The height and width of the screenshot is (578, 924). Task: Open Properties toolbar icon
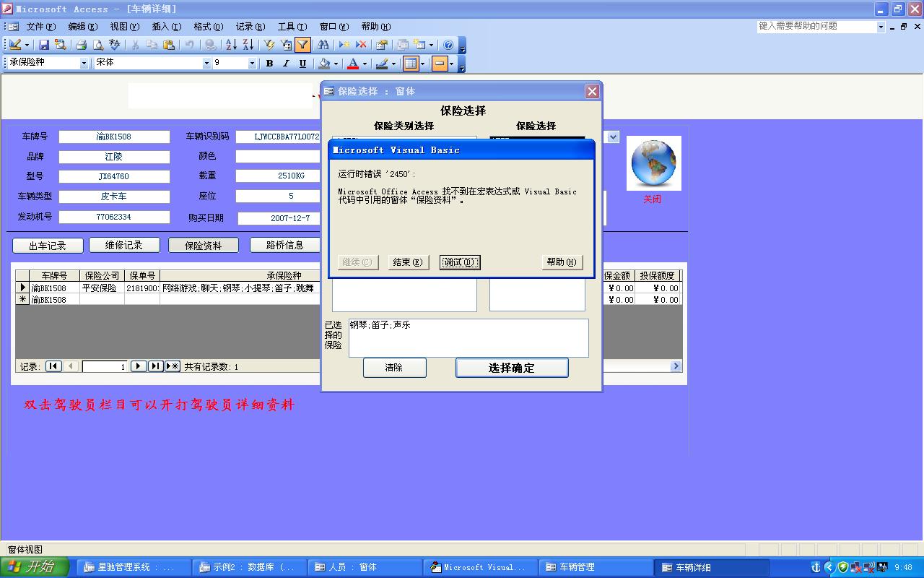click(x=381, y=45)
